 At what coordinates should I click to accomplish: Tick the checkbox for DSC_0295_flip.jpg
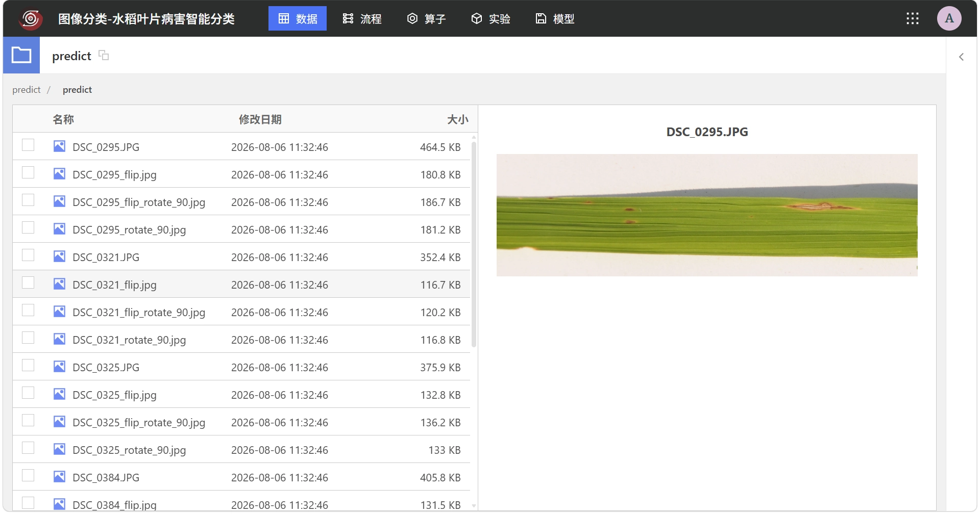coord(28,172)
